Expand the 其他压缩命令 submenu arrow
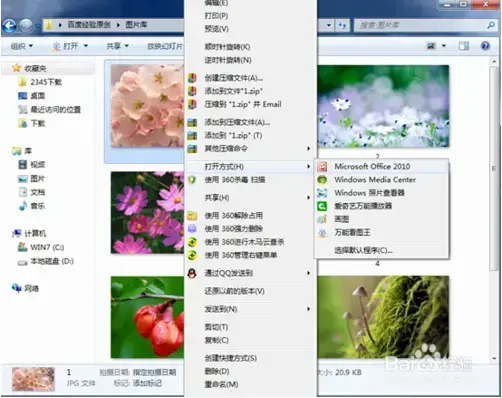The image size is (502, 398). pyautogui.click(x=309, y=148)
